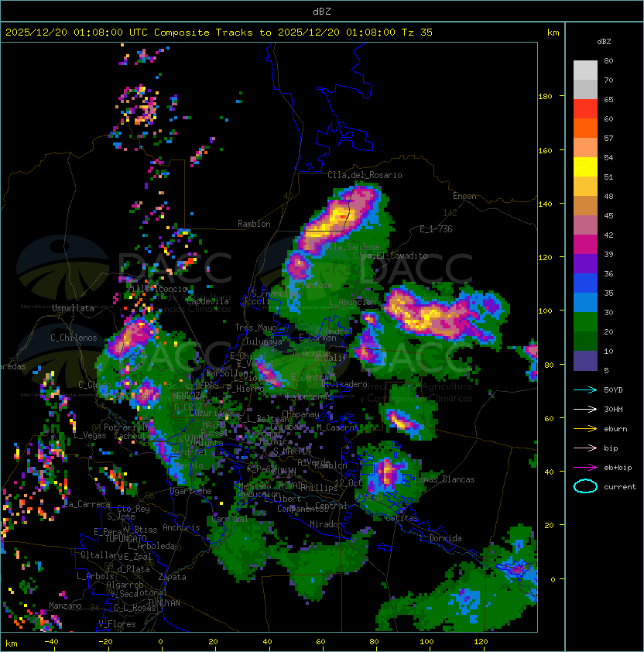Click the '120' mark on the horizontal km axis
Image resolution: width=644 pixels, height=652 pixels.
tap(481, 642)
